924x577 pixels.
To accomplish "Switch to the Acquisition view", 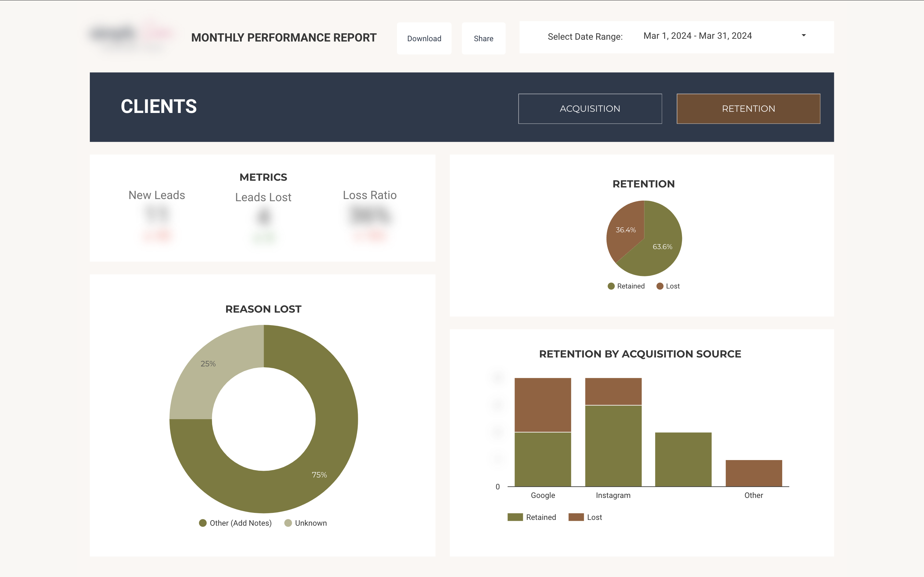I will [x=590, y=108].
